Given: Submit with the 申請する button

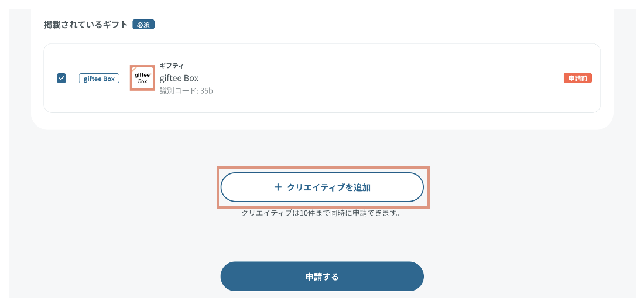Looking at the screenshot, I should tap(321, 277).
